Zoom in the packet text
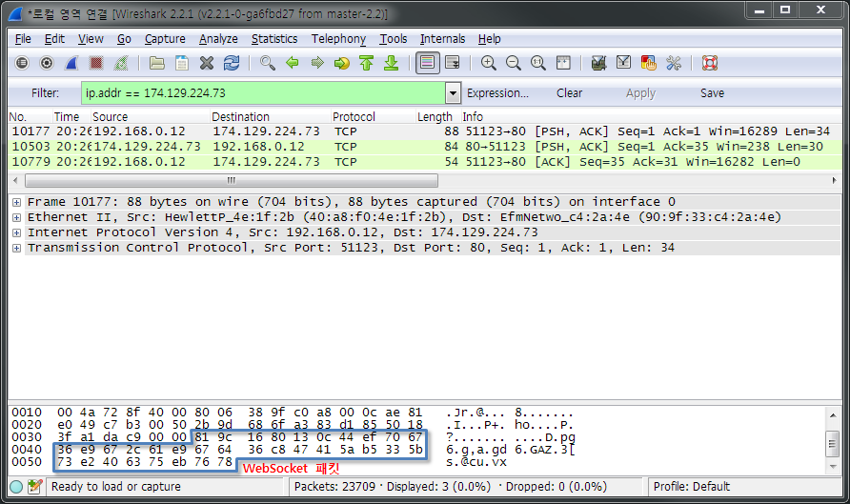Screen dimensions: 850x504 489,64
